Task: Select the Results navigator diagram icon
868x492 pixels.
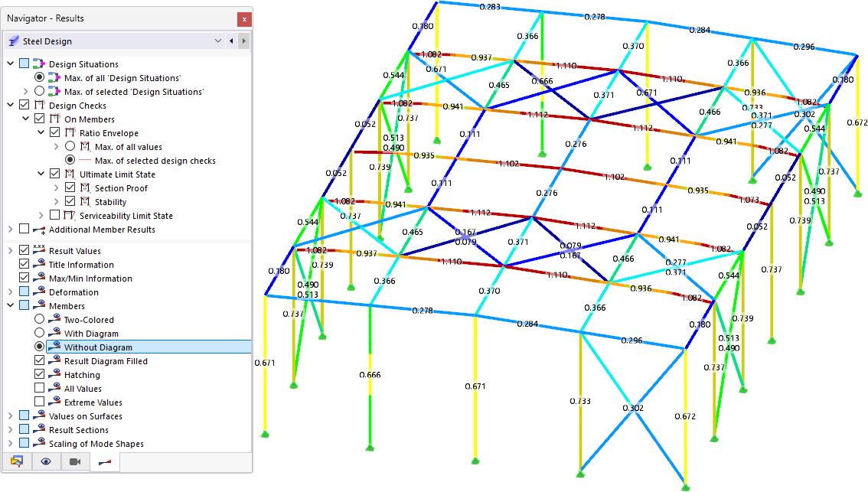Action: [x=103, y=461]
